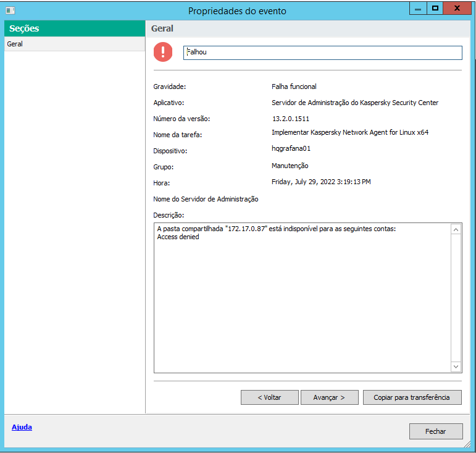Click the Dispositivo label
476x453 pixels.
[x=170, y=151]
